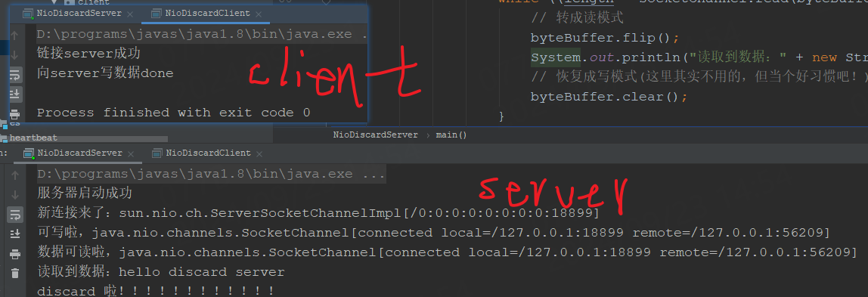Click 'Process finished with exit code 0' text
Viewport: 868px width, 297px height.
tap(173, 113)
